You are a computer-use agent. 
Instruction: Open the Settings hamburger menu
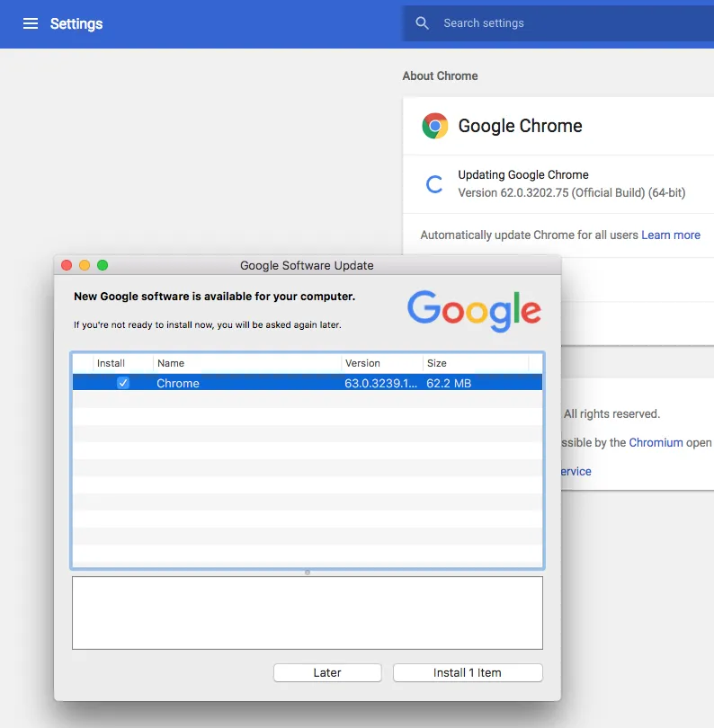(31, 23)
